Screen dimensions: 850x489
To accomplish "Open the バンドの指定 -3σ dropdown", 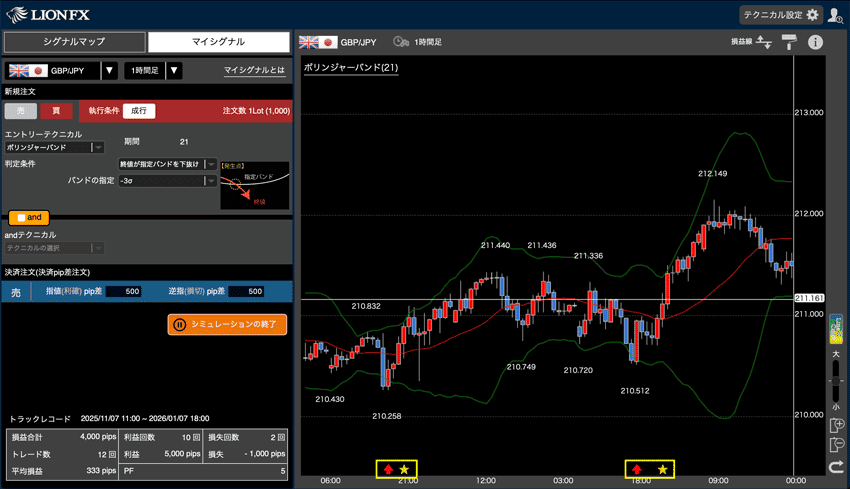I will (x=210, y=181).
